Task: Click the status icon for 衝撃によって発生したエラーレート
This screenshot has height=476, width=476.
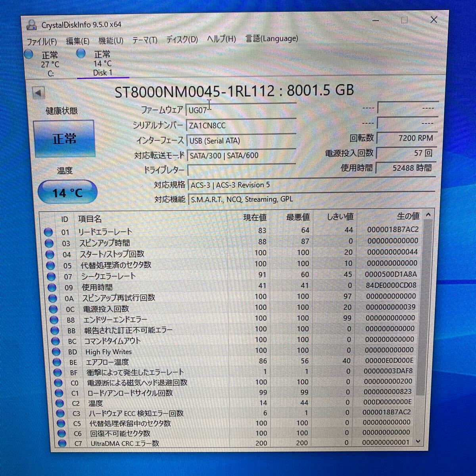Action: point(58,373)
